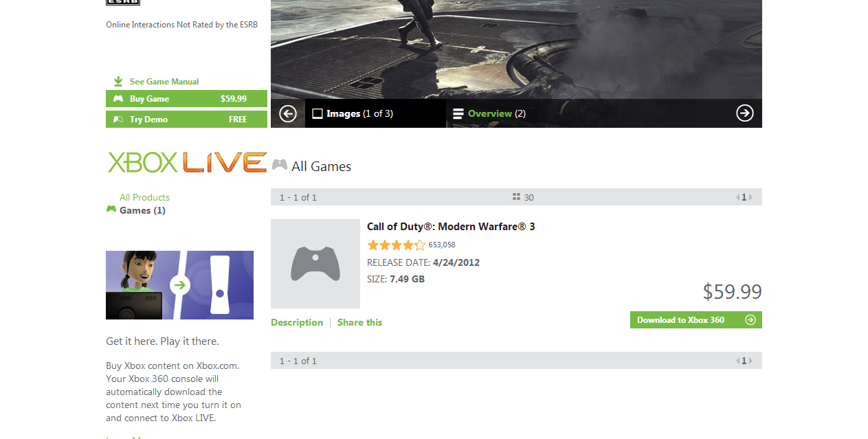Click the size 7.49 GB text
The image size is (868, 439).
point(407,279)
